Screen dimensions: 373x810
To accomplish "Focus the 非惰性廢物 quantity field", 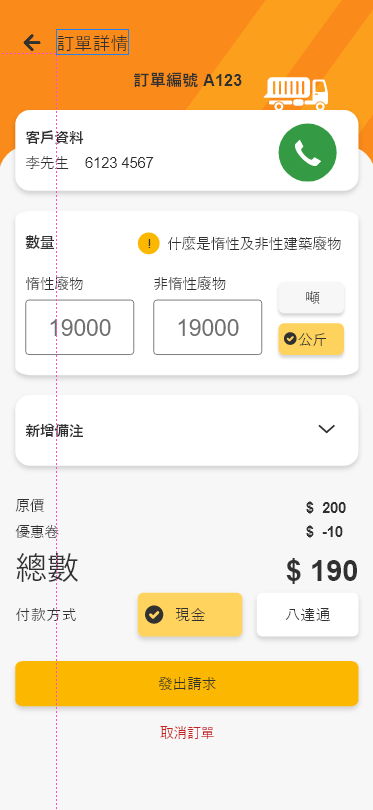I will pos(208,328).
